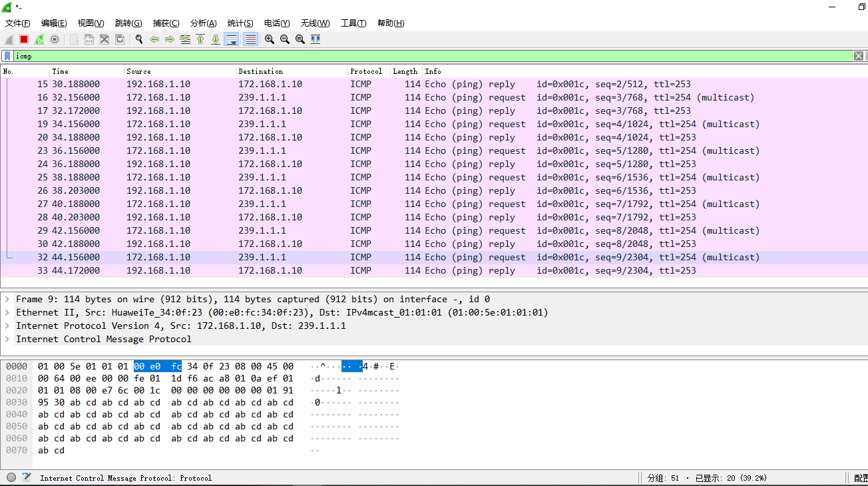The height and width of the screenshot is (486, 868).
Task: Zoom out packet text
Action: pyautogui.click(x=285, y=39)
